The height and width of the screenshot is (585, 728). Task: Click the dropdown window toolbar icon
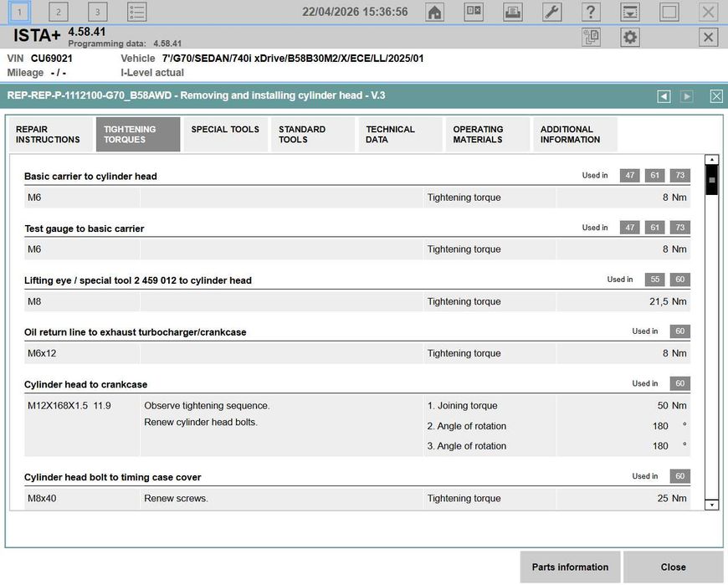[x=630, y=12]
